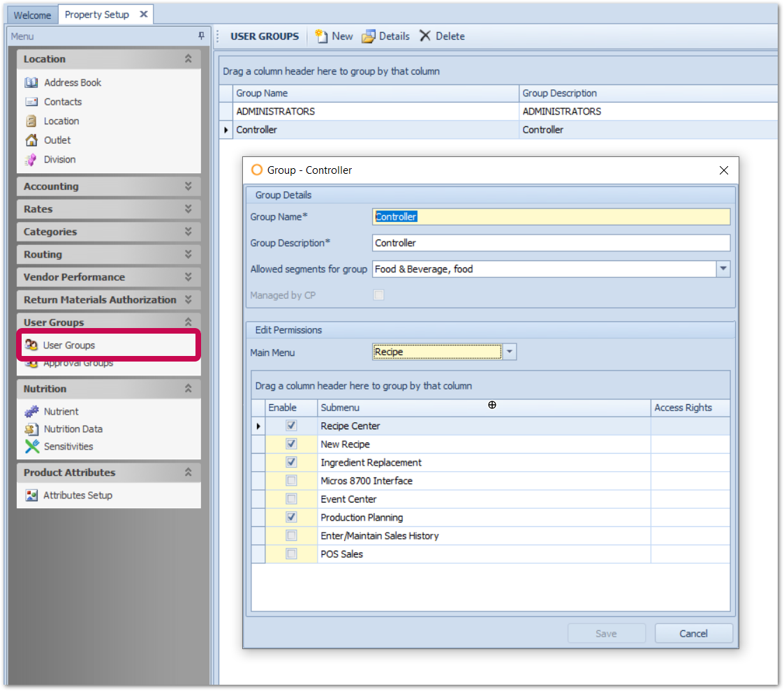The image size is (784, 691).
Task: Open the Nutrient icon under Nutrition
Action: (x=32, y=412)
